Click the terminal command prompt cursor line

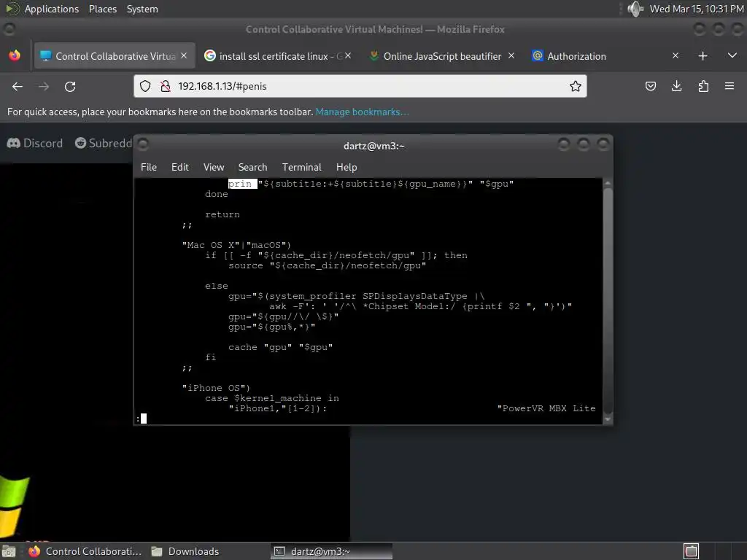click(142, 419)
